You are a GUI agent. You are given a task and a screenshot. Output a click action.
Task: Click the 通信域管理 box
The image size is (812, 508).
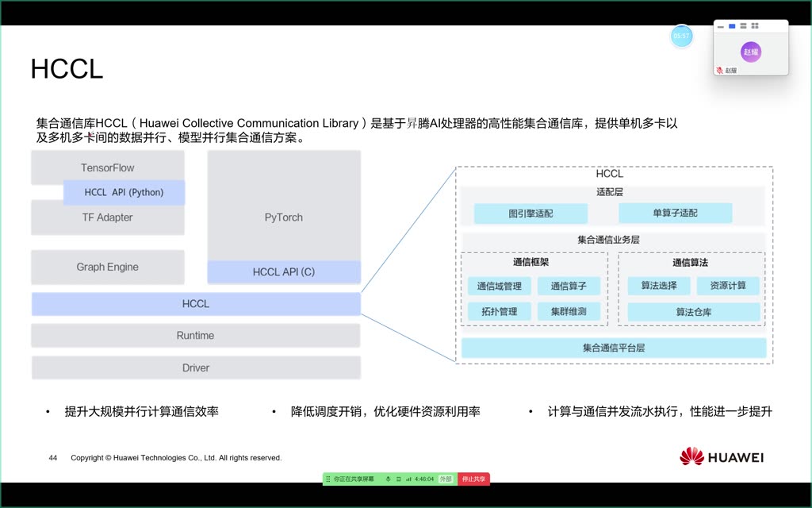pyautogui.click(x=500, y=286)
